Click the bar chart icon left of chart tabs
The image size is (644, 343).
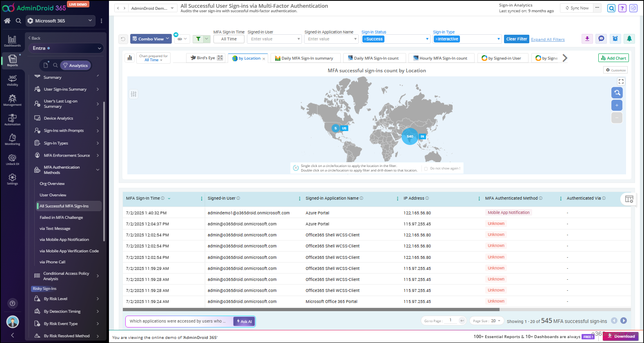tap(130, 58)
